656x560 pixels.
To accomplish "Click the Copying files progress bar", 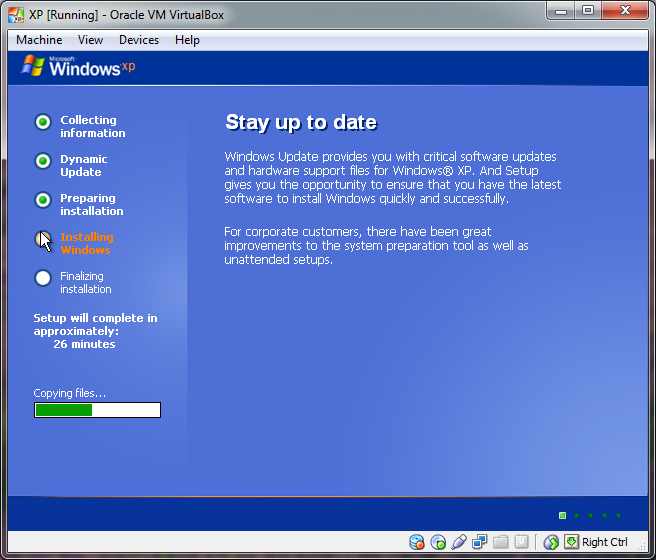I will point(97,410).
